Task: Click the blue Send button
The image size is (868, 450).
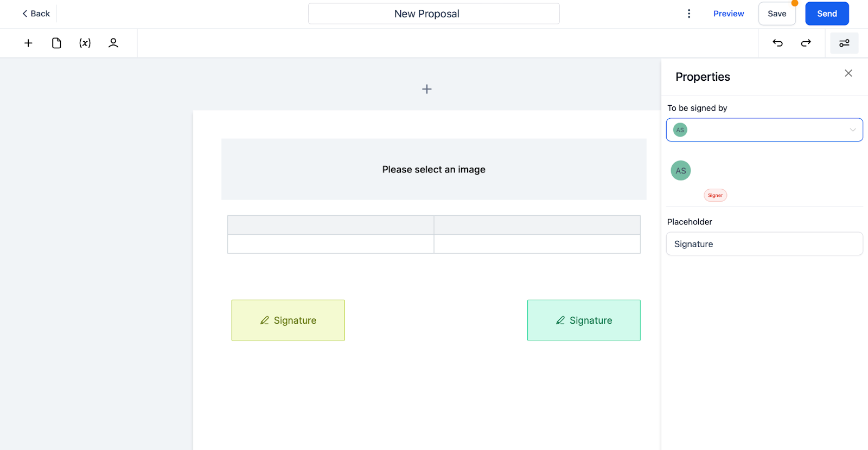Action: point(827,14)
